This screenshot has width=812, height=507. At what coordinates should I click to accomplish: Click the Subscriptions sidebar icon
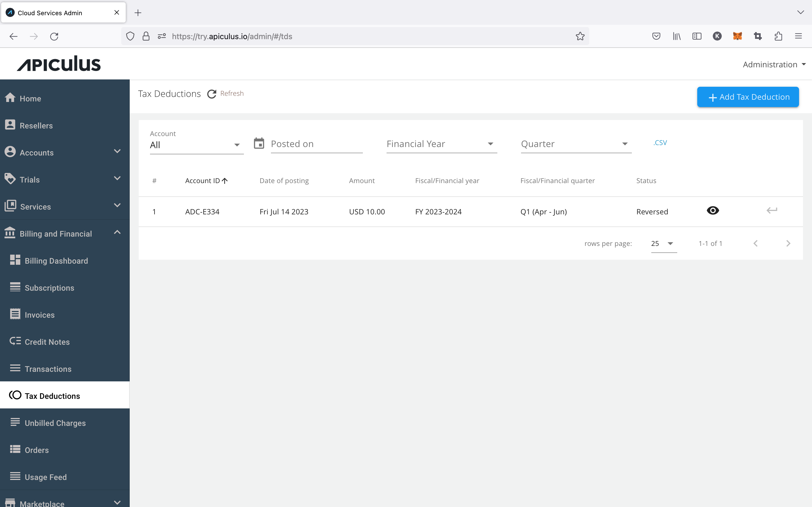pos(15,287)
